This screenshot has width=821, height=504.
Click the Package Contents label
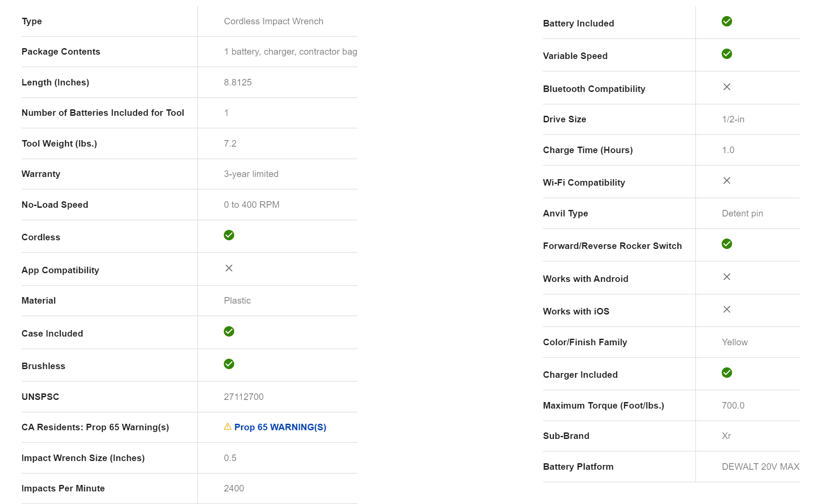coord(61,52)
